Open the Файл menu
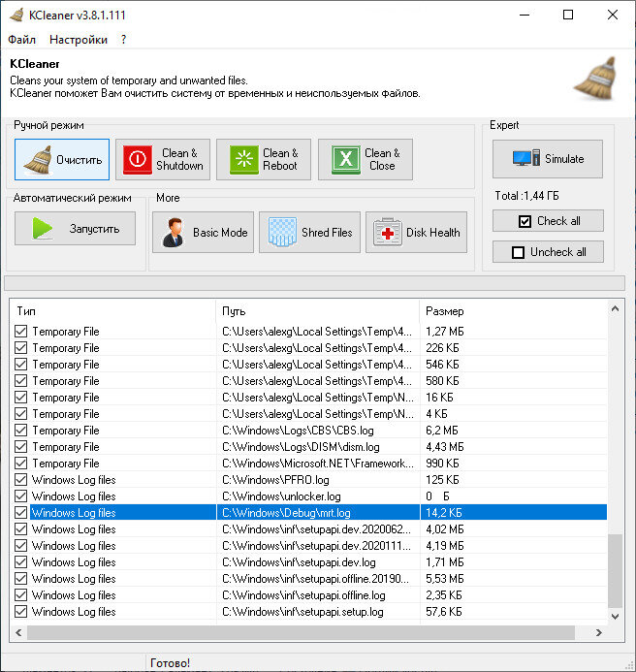 (x=22, y=40)
